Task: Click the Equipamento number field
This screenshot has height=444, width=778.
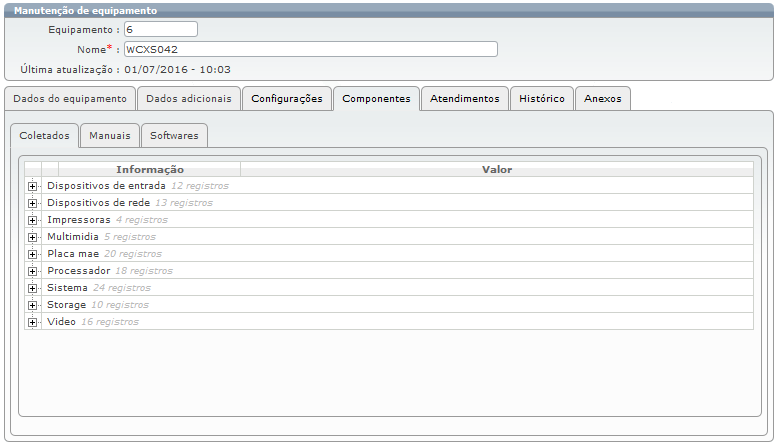Action: [160, 30]
